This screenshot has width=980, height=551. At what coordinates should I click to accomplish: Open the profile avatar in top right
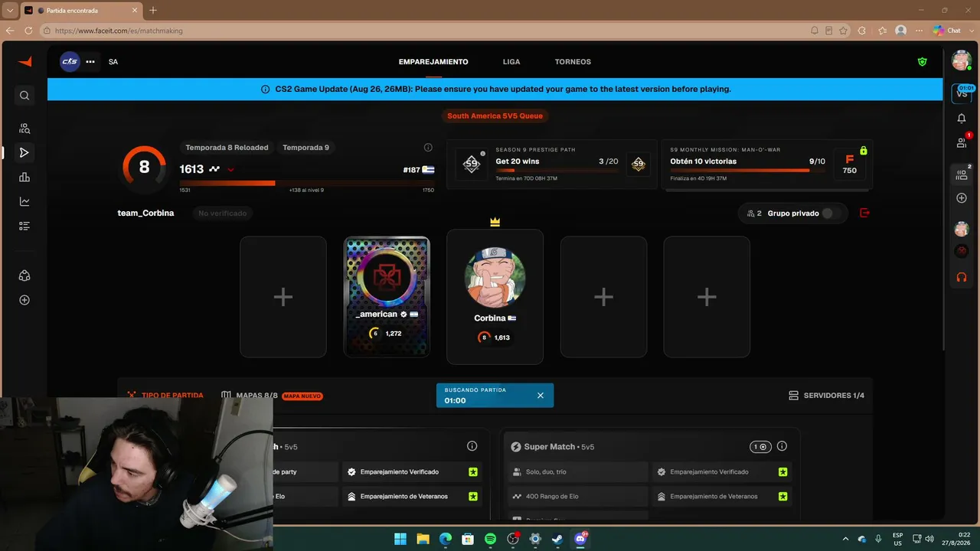point(962,61)
